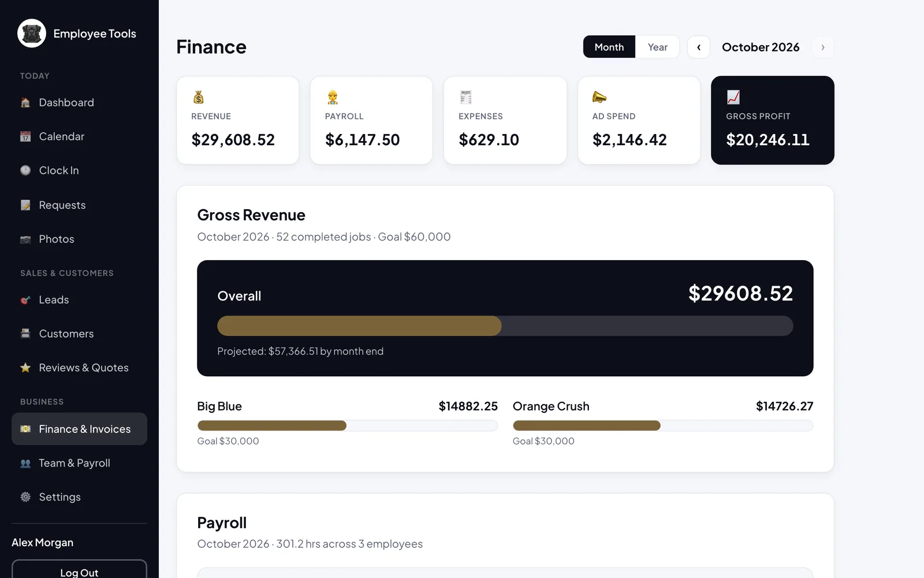Click the receipt Expenses card icon
Image resolution: width=924 pixels, height=578 pixels.
pos(466,97)
